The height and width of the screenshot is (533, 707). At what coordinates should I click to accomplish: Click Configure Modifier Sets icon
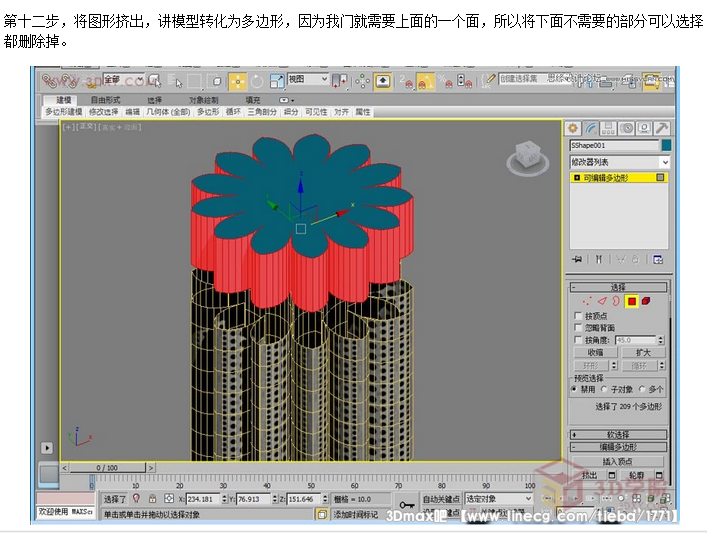point(658,259)
